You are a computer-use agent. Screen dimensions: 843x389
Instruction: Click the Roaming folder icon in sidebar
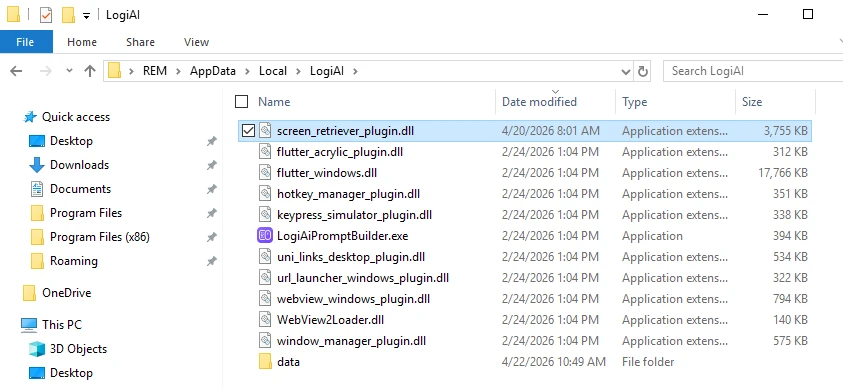pos(37,261)
